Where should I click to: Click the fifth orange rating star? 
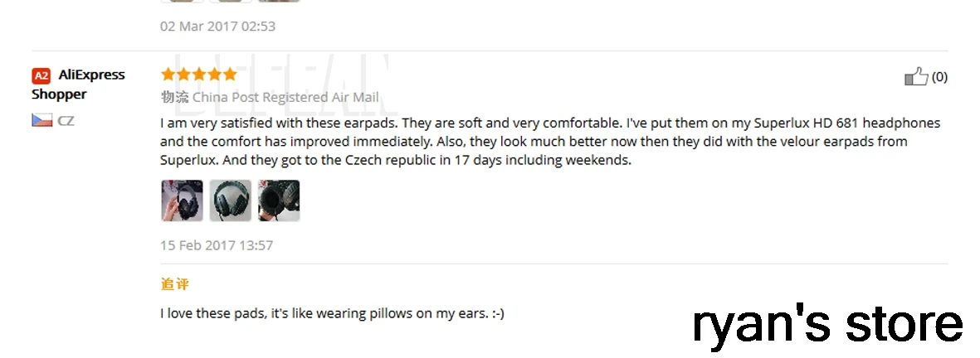(x=229, y=75)
